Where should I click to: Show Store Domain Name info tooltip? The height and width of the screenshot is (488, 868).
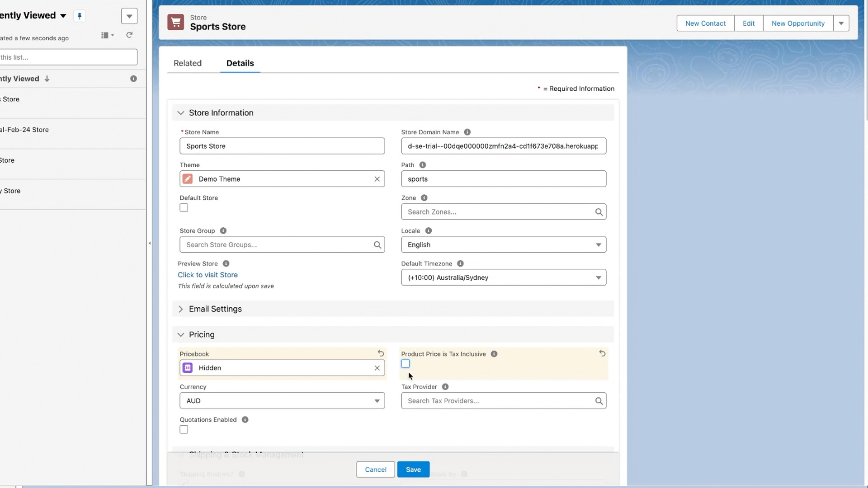pos(467,132)
